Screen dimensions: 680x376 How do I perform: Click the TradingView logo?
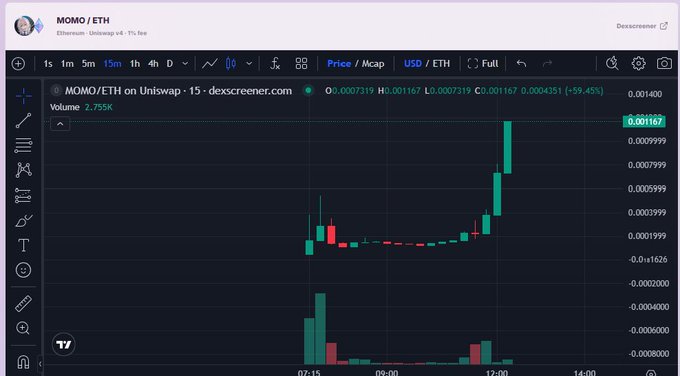pyautogui.click(x=64, y=345)
